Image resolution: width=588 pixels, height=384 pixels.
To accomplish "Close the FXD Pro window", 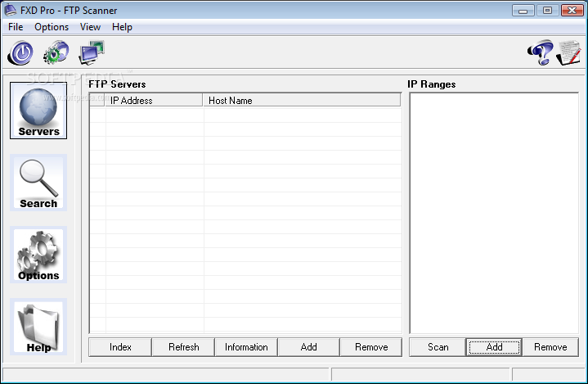I will [572, 11].
